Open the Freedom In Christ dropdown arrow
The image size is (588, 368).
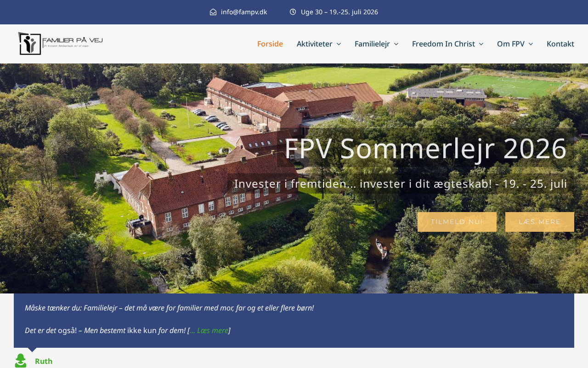(x=481, y=44)
